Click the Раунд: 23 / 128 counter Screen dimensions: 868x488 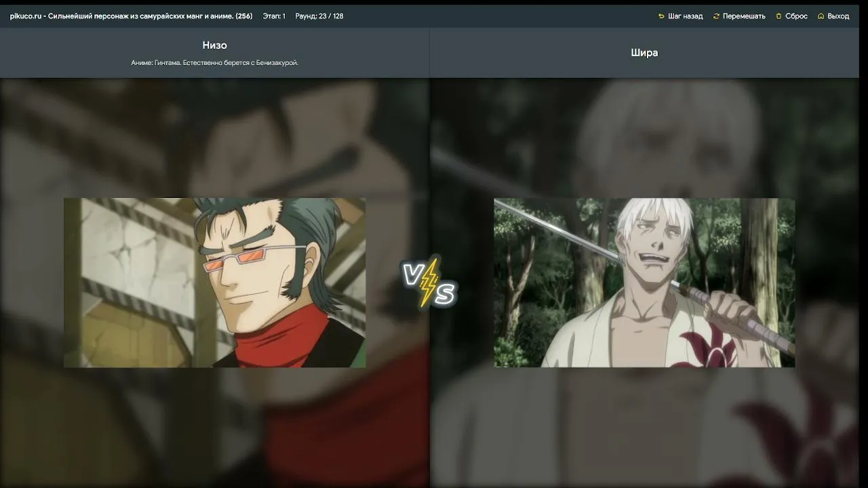click(319, 16)
